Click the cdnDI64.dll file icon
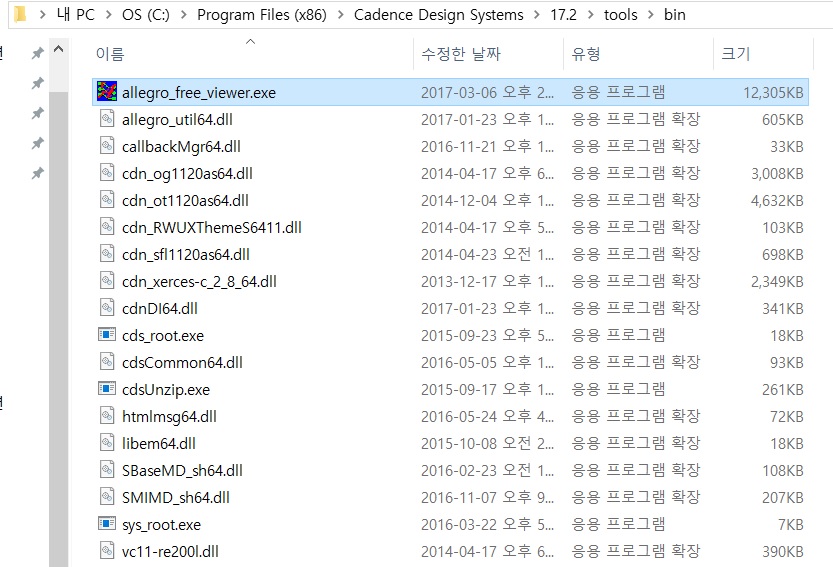 (x=107, y=308)
